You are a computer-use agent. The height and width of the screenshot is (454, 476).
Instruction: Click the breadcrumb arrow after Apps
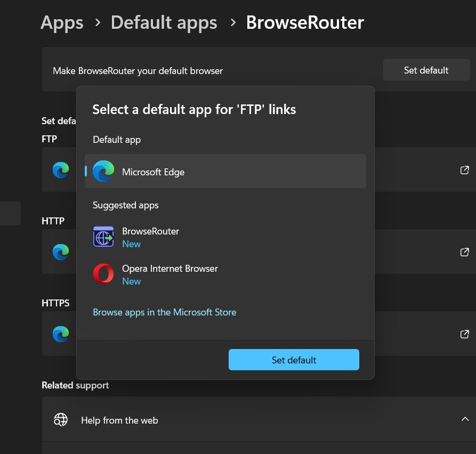tap(98, 22)
